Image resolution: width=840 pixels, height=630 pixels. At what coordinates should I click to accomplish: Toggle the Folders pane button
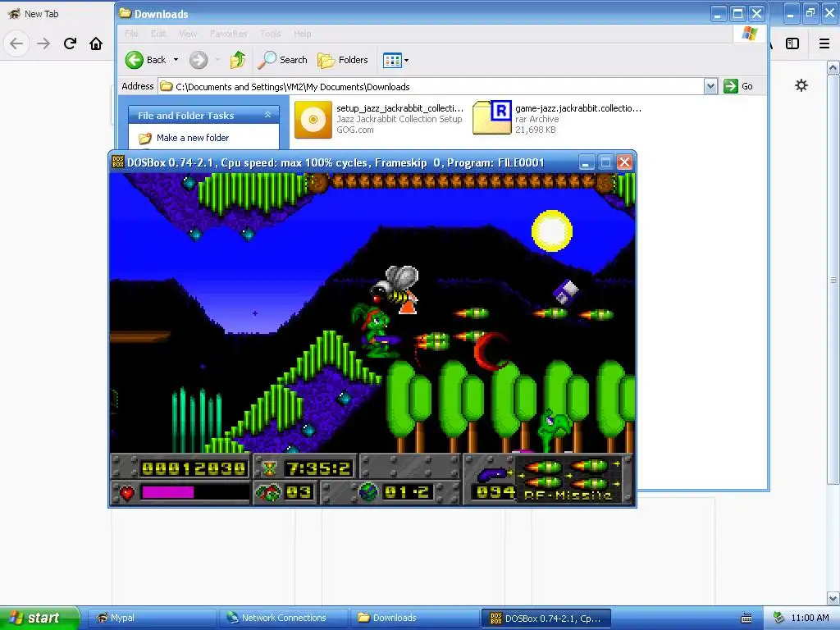(343, 60)
